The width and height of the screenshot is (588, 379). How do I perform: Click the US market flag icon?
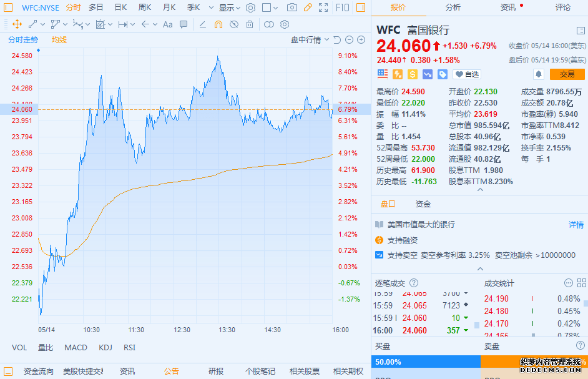coord(383,74)
